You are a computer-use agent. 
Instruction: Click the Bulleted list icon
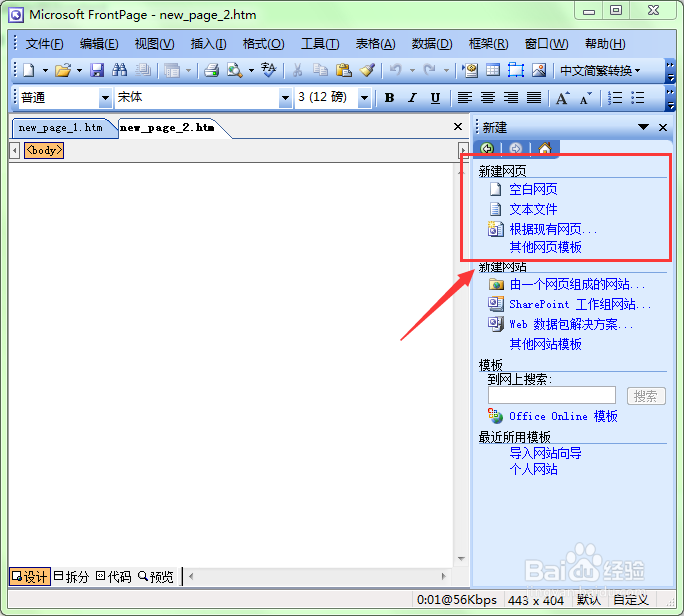pyautogui.click(x=638, y=97)
